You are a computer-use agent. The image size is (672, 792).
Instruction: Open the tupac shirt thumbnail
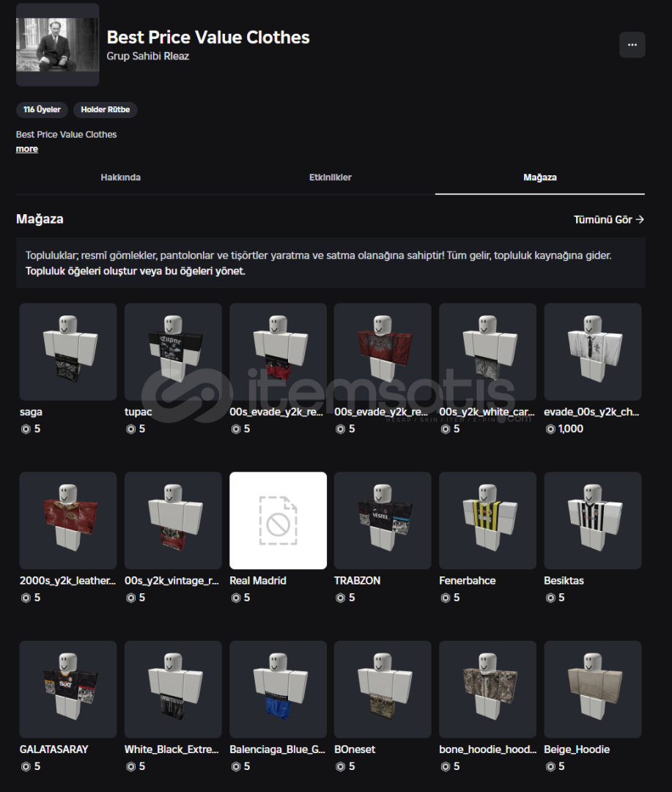pyautogui.click(x=173, y=351)
